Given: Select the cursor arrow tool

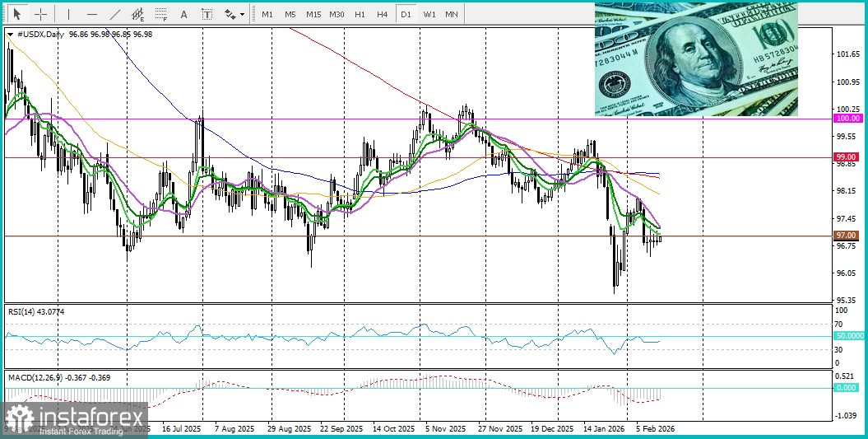Looking at the screenshot, I should [x=18, y=14].
